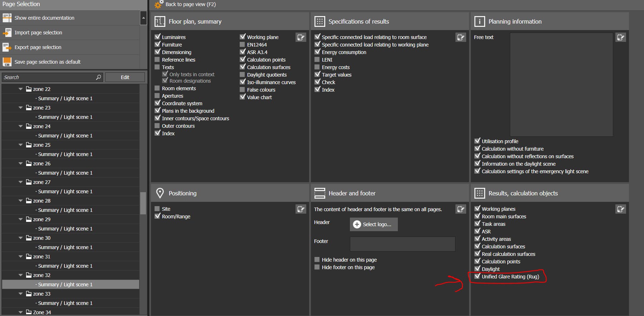Collapse the zone 28 folder arrow

click(20, 201)
